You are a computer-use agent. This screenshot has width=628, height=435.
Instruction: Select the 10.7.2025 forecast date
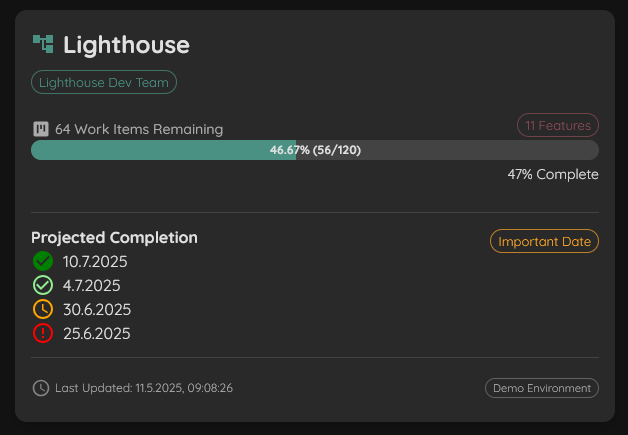(x=95, y=262)
